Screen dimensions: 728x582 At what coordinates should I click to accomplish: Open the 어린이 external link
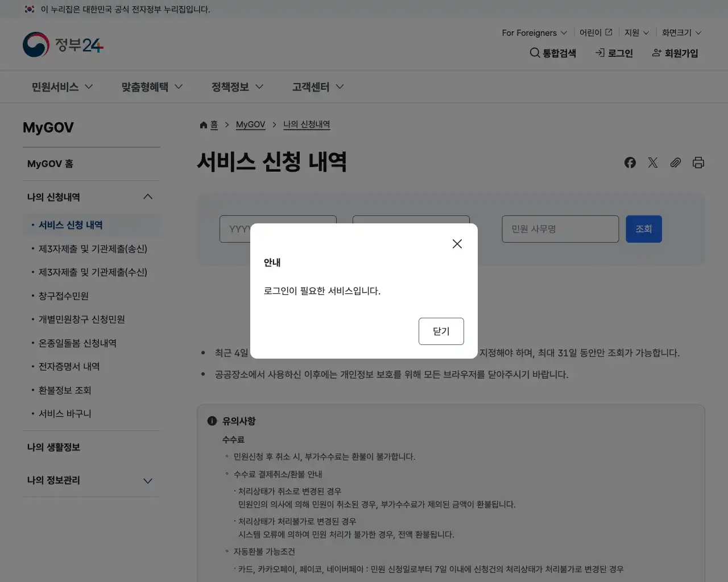click(x=596, y=33)
